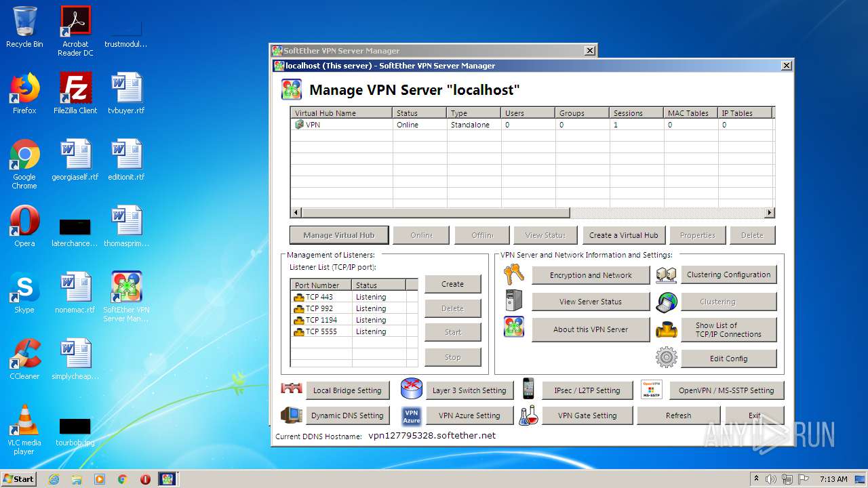Click flask icon beside VPN Gate Setting
The image size is (868, 488).
[x=529, y=415]
